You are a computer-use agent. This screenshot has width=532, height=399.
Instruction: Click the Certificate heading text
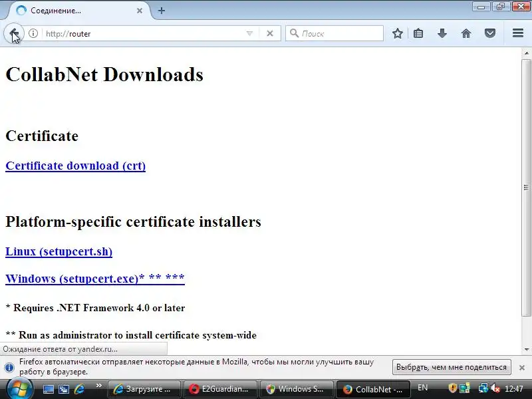(x=42, y=136)
